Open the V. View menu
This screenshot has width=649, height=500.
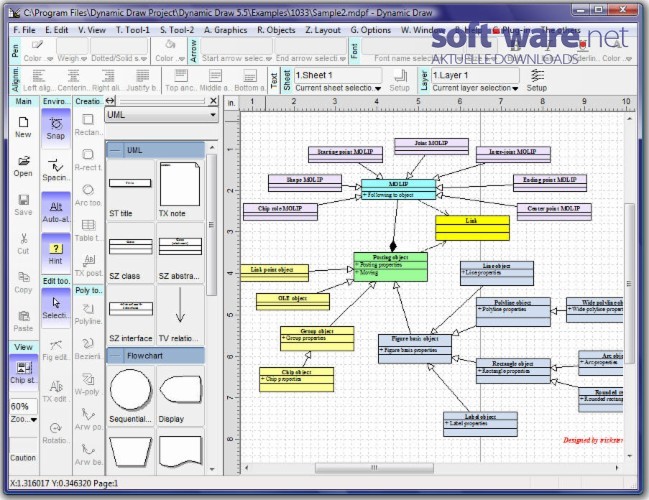(x=91, y=30)
